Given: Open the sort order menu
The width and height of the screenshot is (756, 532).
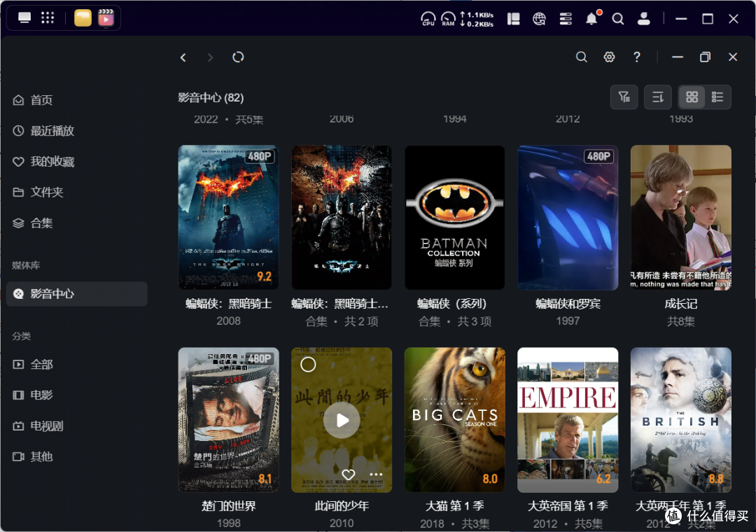Looking at the screenshot, I should [x=658, y=97].
